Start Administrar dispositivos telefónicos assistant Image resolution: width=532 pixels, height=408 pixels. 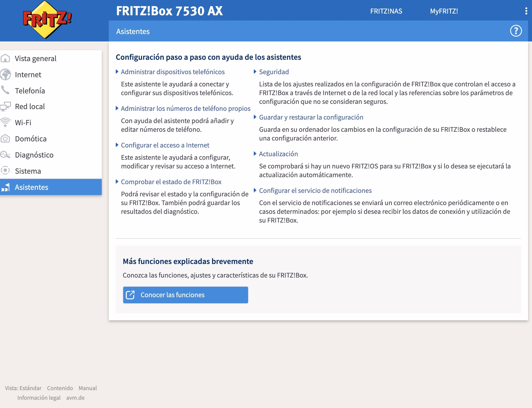pos(173,72)
